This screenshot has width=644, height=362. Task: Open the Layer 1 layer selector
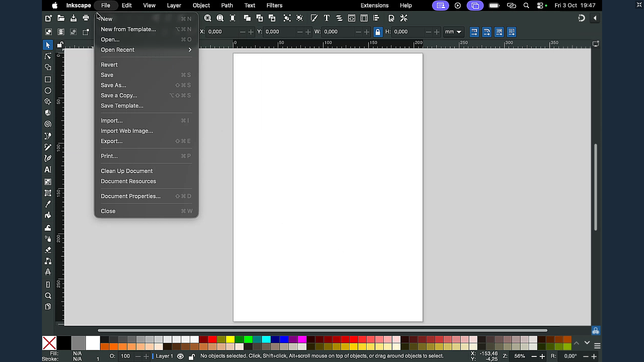click(x=164, y=356)
